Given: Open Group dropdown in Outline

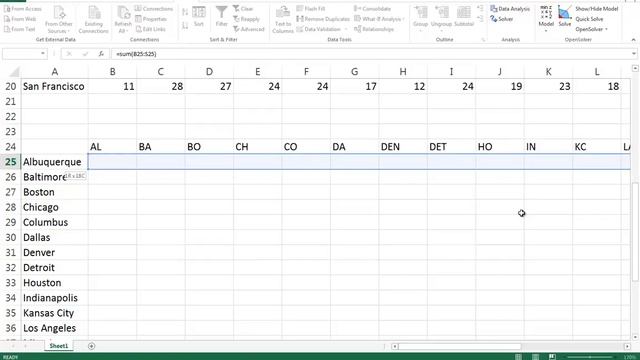Looking at the screenshot, I should [x=420, y=19].
